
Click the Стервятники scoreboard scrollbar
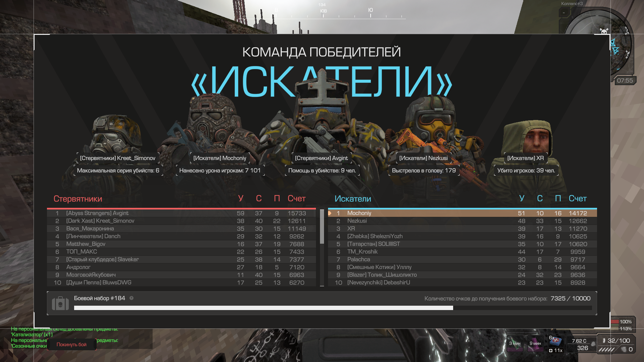(322, 227)
